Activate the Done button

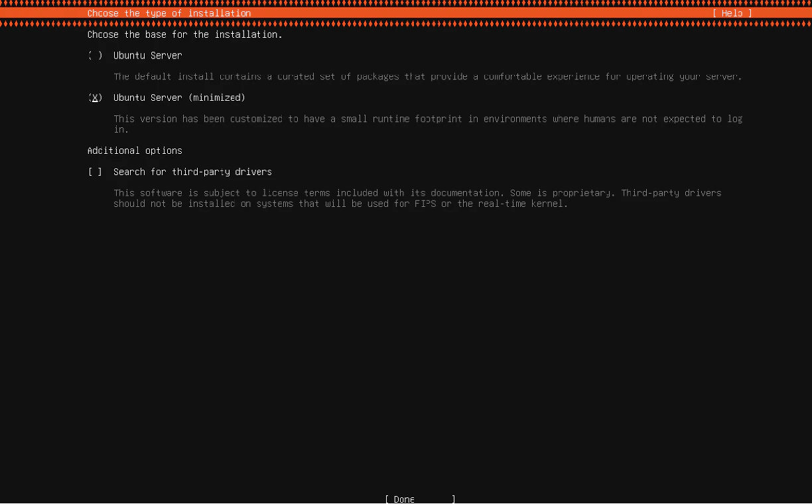(x=420, y=499)
